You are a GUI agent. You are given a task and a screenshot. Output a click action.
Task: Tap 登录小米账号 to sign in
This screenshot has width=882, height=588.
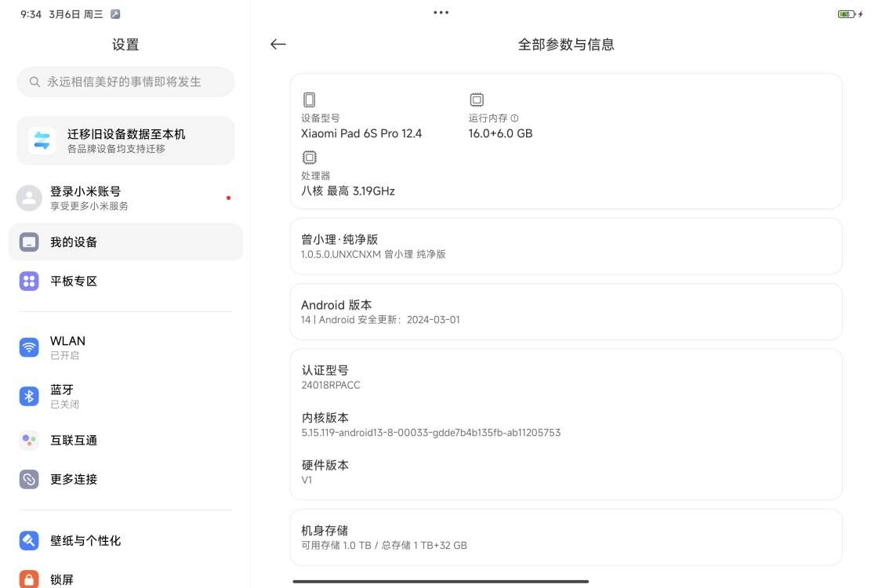coord(125,198)
